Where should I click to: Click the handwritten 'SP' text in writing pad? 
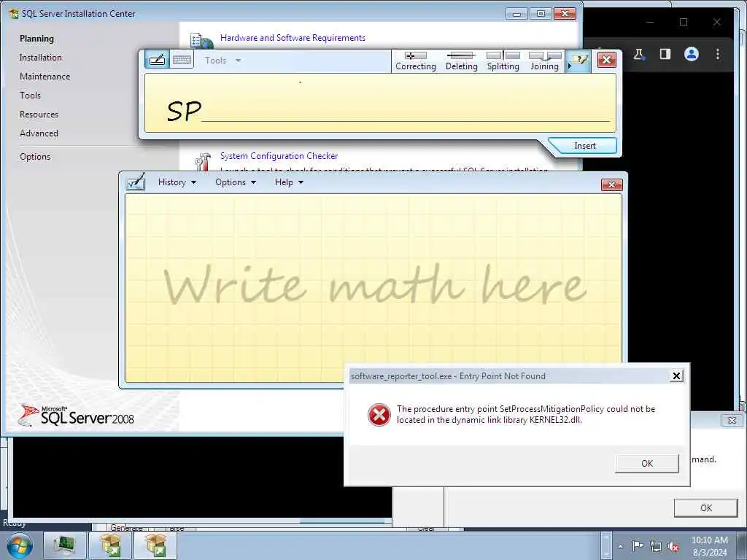click(x=184, y=111)
